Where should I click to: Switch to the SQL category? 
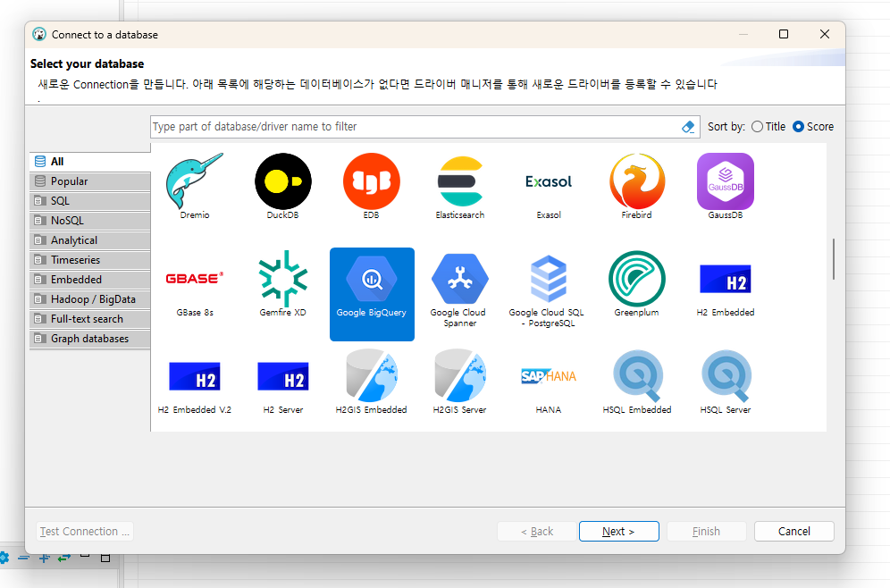(x=89, y=201)
